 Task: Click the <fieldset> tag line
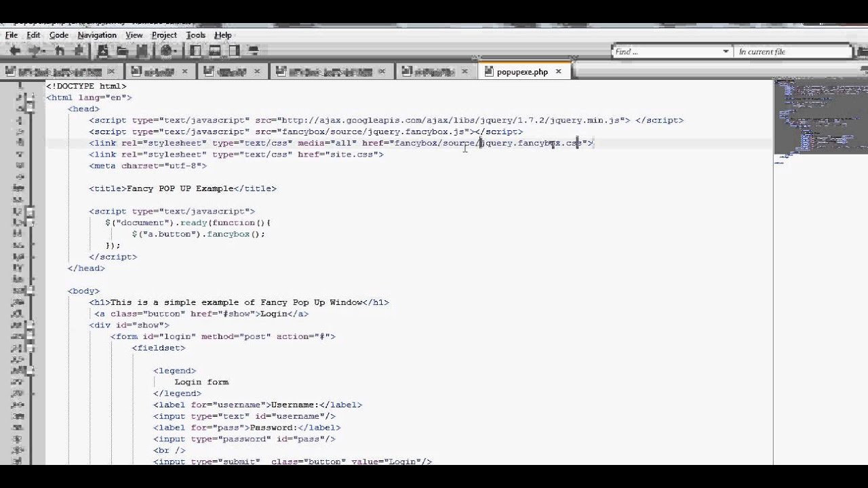(x=159, y=348)
